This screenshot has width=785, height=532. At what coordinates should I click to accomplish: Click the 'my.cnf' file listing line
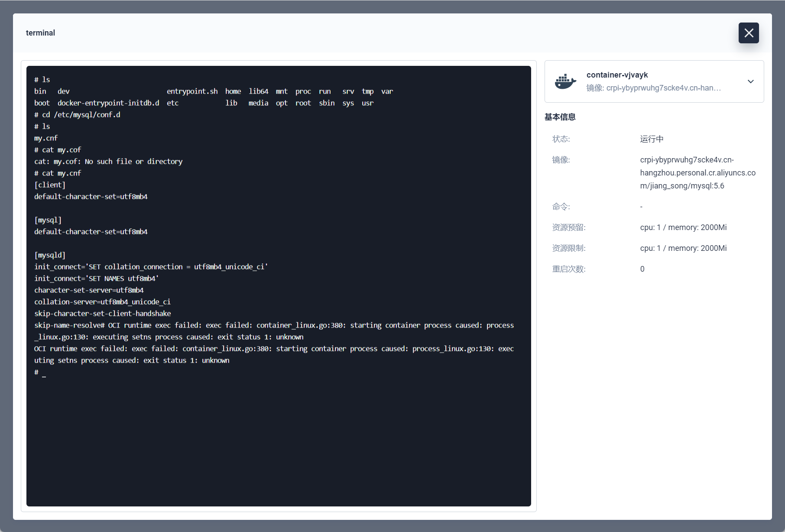click(x=46, y=138)
